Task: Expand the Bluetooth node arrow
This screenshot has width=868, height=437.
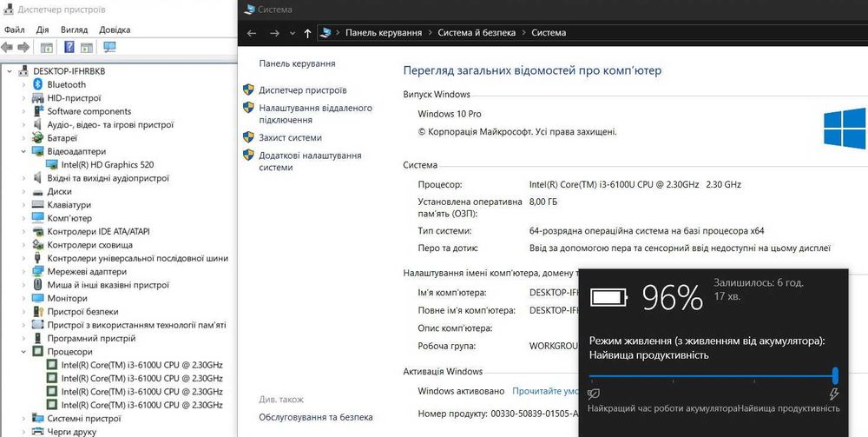Action: tap(23, 84)
